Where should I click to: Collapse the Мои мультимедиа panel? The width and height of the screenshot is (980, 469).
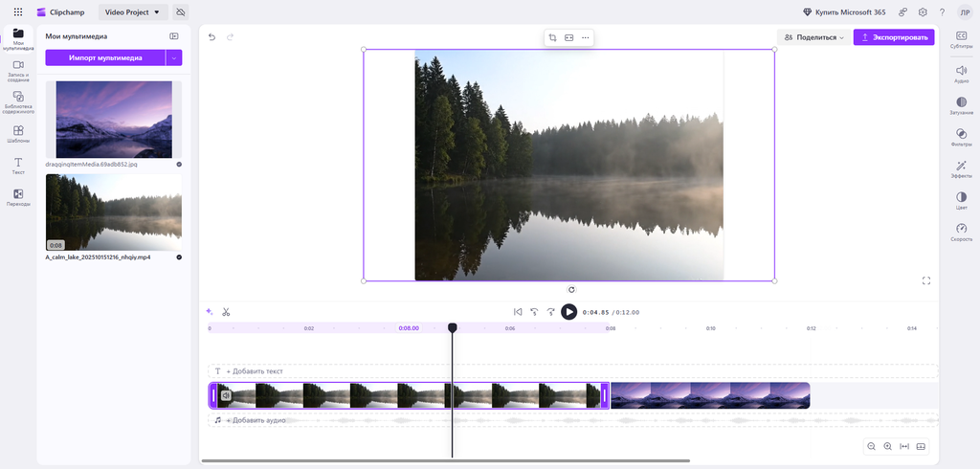point(174,36)
